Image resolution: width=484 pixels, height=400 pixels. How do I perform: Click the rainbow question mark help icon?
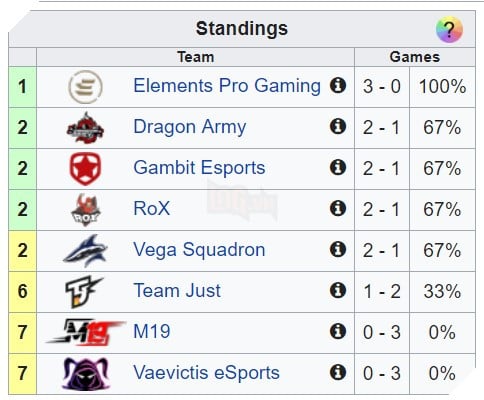(449, 29)
